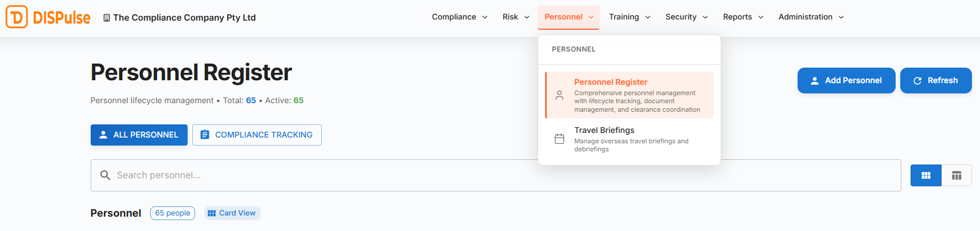Click the DISPulse logo icon
Image resolution: width=980 pixels, height=231 pixels.
(x=17, y=17)
